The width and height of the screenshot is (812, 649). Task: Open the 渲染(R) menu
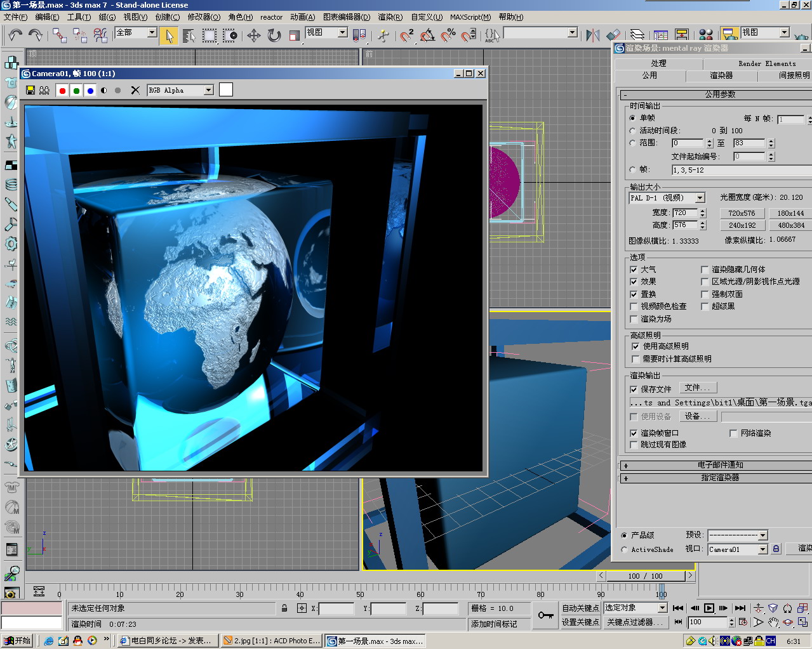390,17
